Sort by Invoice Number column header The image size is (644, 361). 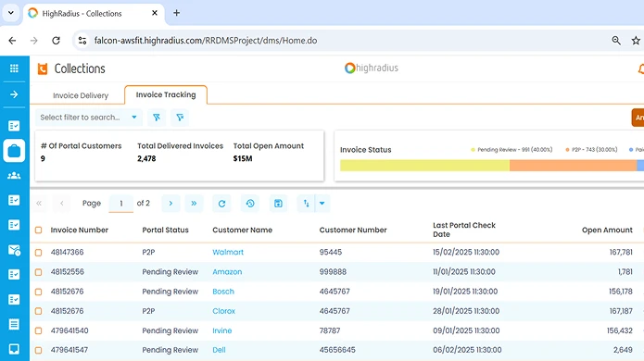(80, 230)
